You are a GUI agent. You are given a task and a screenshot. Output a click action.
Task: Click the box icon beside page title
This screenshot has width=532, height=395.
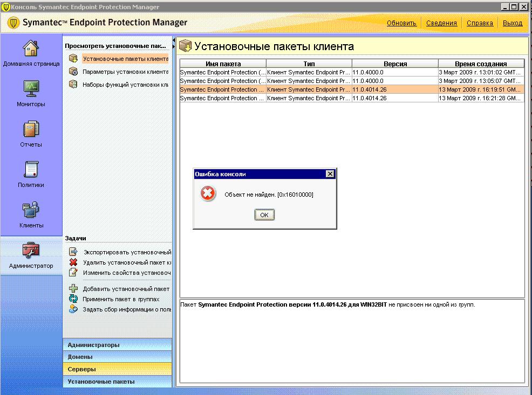click(185, 46)
